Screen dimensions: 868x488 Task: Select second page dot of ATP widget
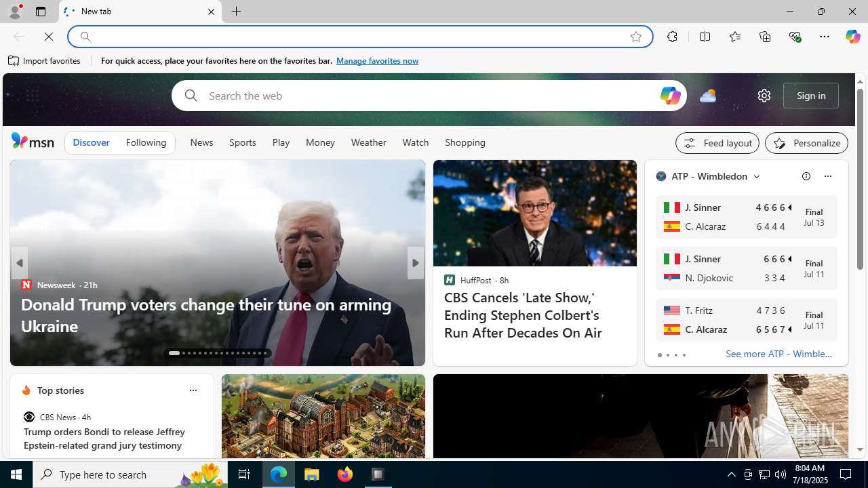click(667, 355)
